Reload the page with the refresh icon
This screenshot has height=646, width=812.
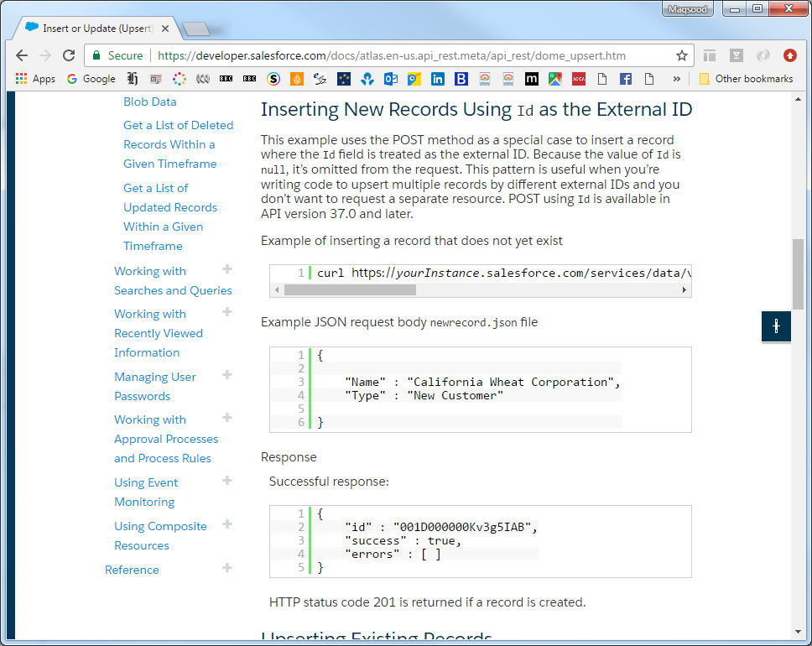(69, 55)
